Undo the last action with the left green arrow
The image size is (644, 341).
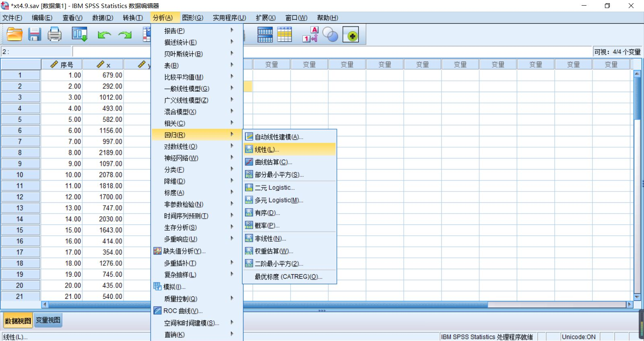coord(104,35)
